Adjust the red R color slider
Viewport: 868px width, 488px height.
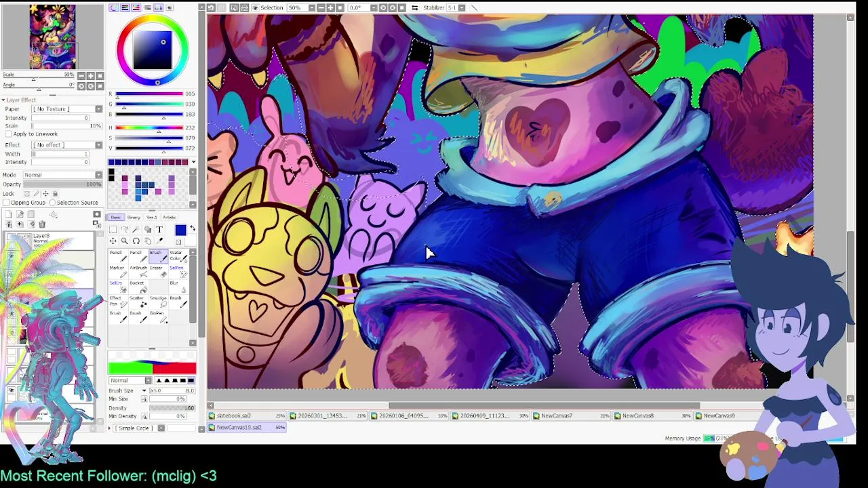pyautogui.click(x=149, y=94)
